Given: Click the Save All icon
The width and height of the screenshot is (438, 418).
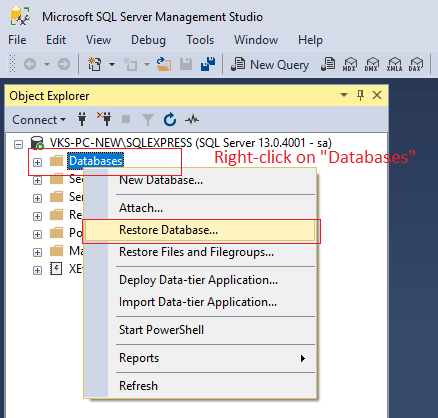Looking at the screenshot, I should (208, 64).
